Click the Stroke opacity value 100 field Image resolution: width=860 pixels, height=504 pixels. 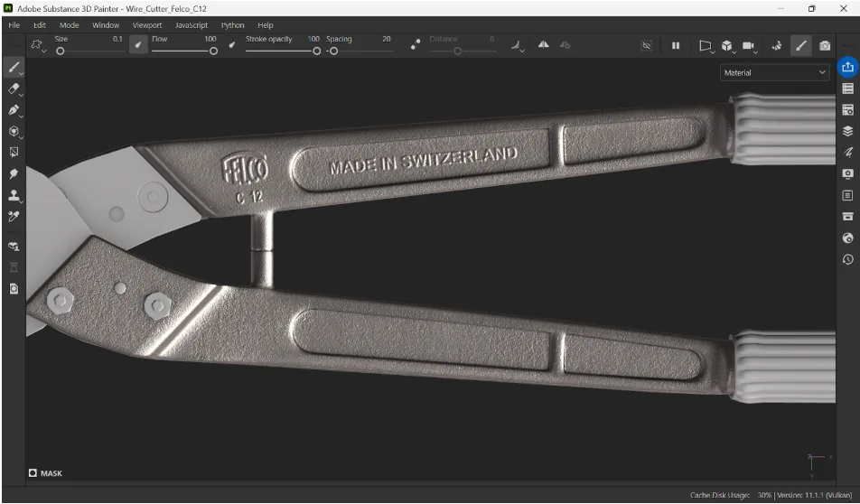click(313, 39)
